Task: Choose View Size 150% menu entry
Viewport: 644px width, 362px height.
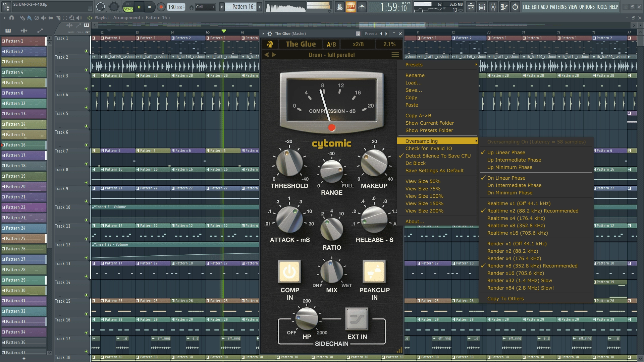Action: click(424, 203)
